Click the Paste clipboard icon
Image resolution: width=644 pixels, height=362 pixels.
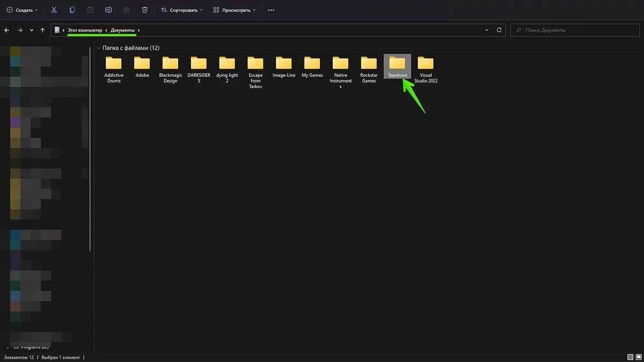(x=90, y=10)
